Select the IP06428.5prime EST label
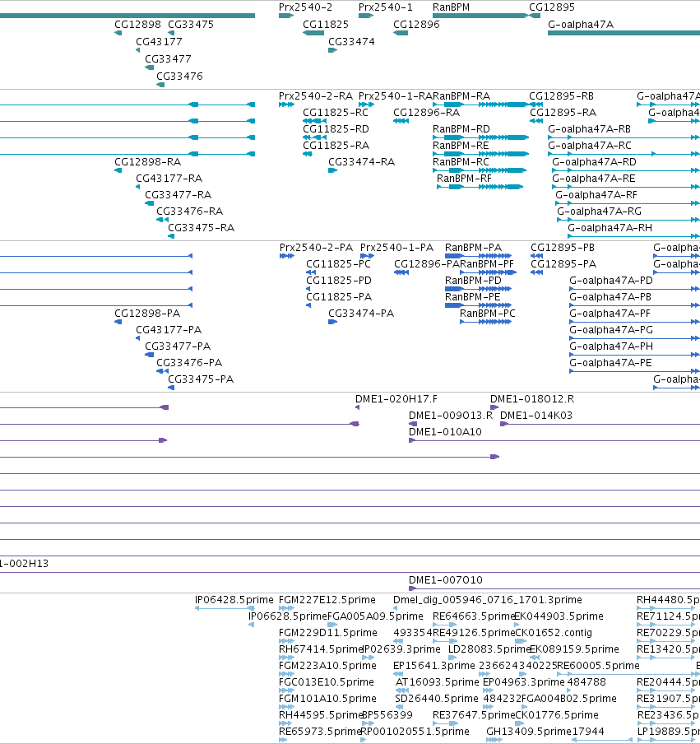Image resolution: width=700 pixels, height=744 pixels. coord(234,600)
